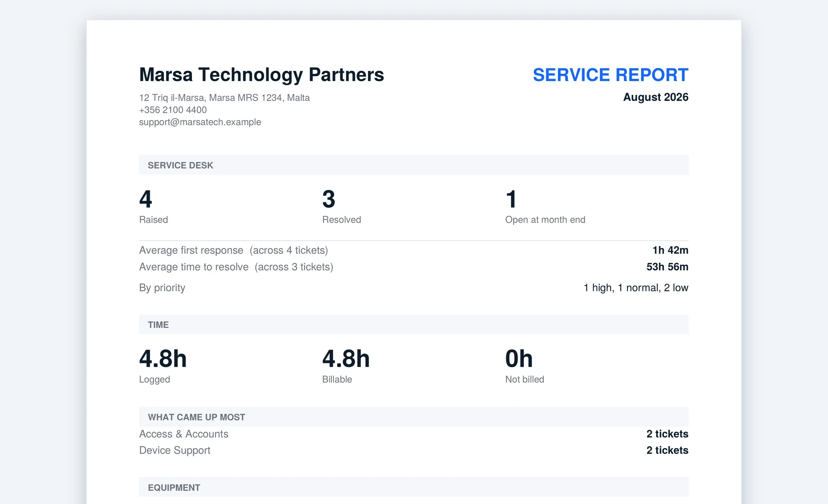Click the Resolved tickets count 3

(329, 199)
